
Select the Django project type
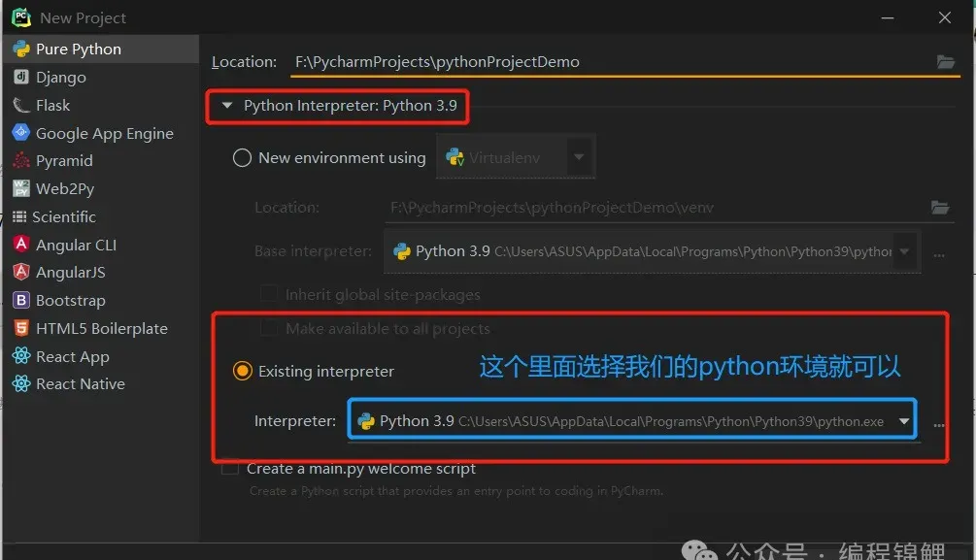tap(101, 77)
